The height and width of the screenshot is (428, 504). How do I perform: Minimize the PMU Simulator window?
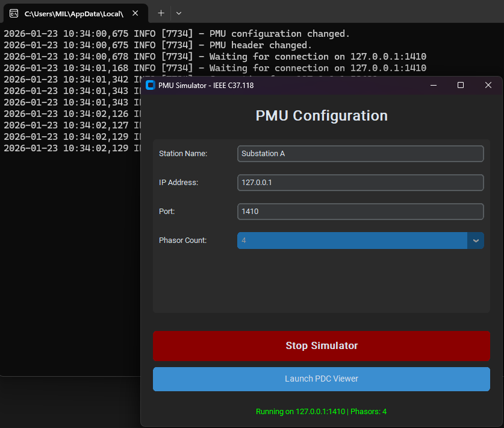point(433,86)
